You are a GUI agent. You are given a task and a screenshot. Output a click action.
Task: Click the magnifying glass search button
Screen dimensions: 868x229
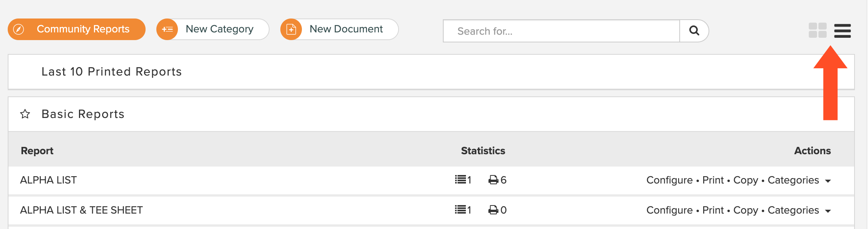click(694, 31)
